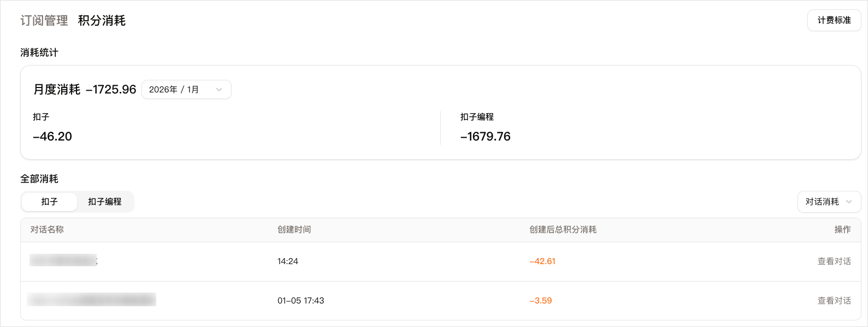
Task: Click the 计费标准 button
Action: tap(834, 20)
